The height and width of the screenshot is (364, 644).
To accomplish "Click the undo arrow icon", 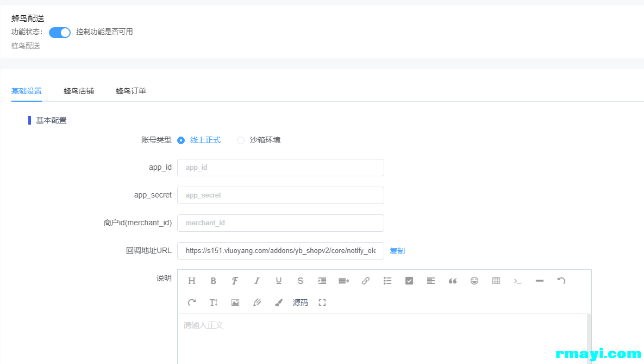I will 561,281.
